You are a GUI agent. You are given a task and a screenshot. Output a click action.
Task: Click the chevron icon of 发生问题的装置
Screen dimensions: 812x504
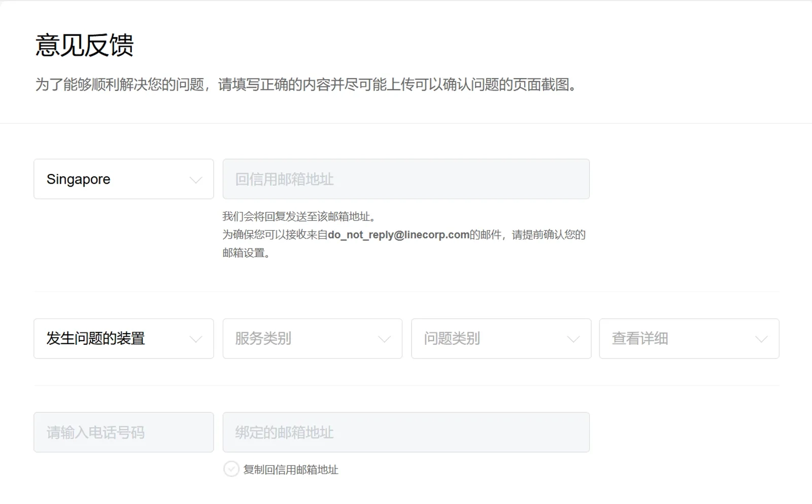(195, 339)
